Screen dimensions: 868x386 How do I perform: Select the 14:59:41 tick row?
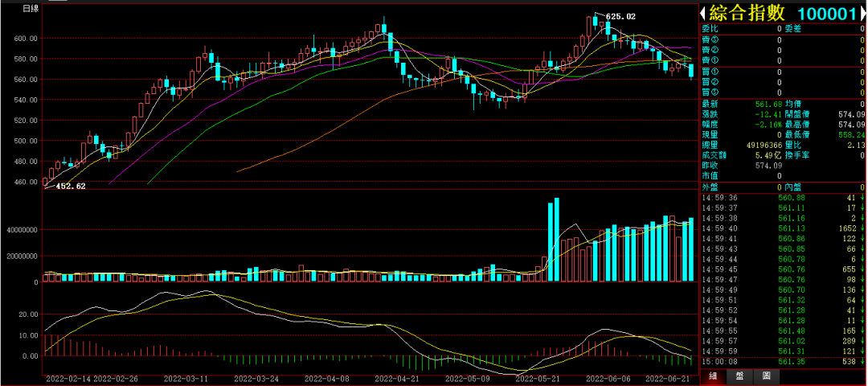coord(783,238)
